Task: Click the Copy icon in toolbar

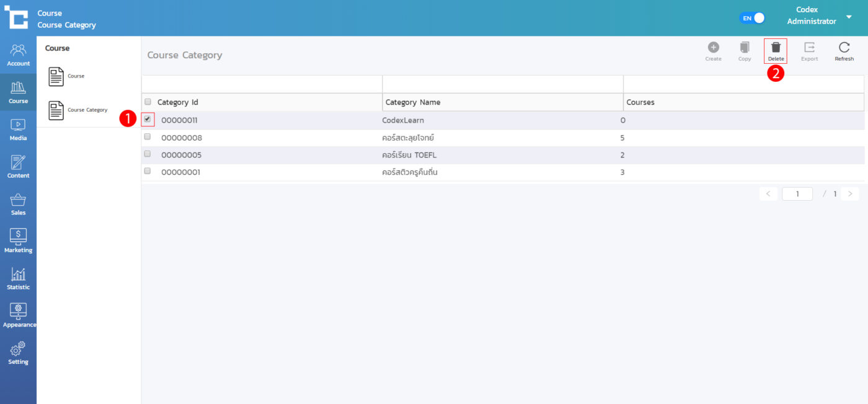Action: [745, 48]
